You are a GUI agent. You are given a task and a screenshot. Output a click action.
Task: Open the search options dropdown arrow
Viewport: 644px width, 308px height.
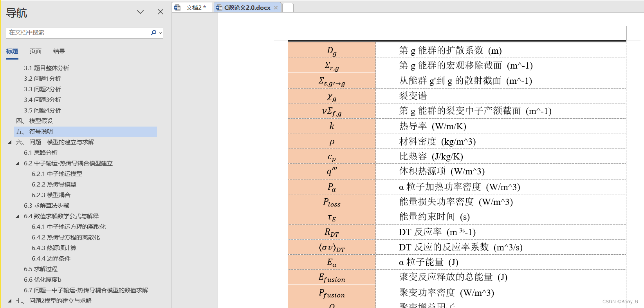(160, 33)
